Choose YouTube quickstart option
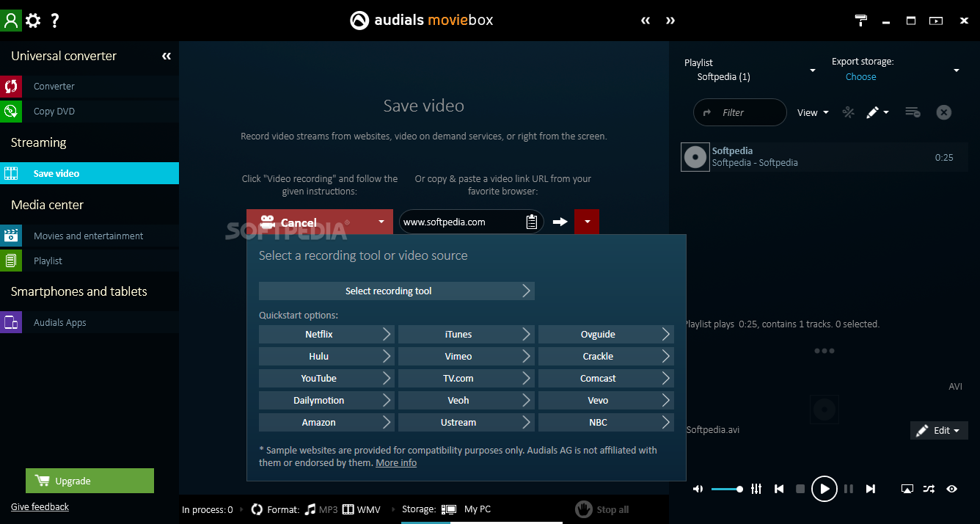This screenshot has width=980, height=524. 326,378
